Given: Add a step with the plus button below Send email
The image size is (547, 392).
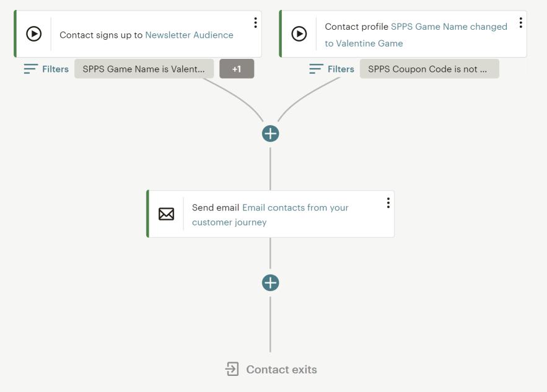Looking at the screenshot, I should (270, 283).
